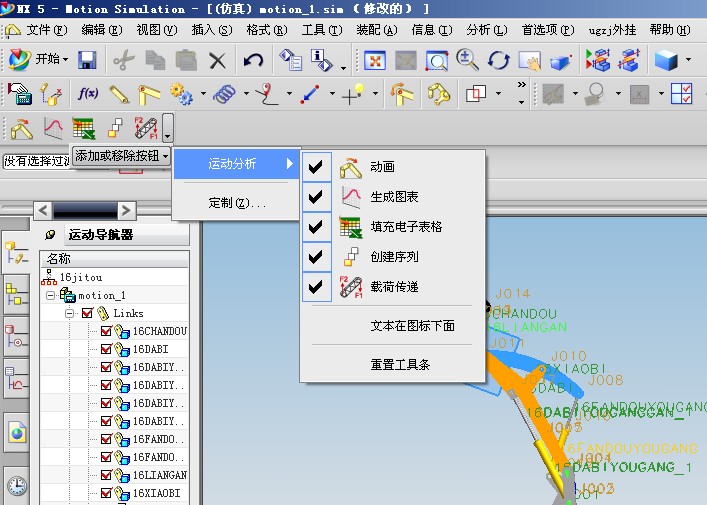Image resolution: width=707 pixels, height=505 pixels.
Task: Toggle checkbox for 16CHANDOU link
Action: pos(106,331)
